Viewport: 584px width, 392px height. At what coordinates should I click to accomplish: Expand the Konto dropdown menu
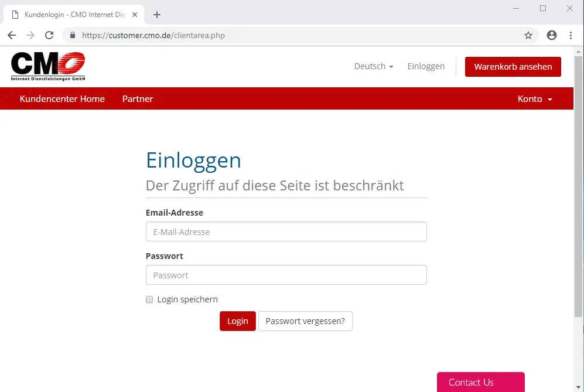535,99
